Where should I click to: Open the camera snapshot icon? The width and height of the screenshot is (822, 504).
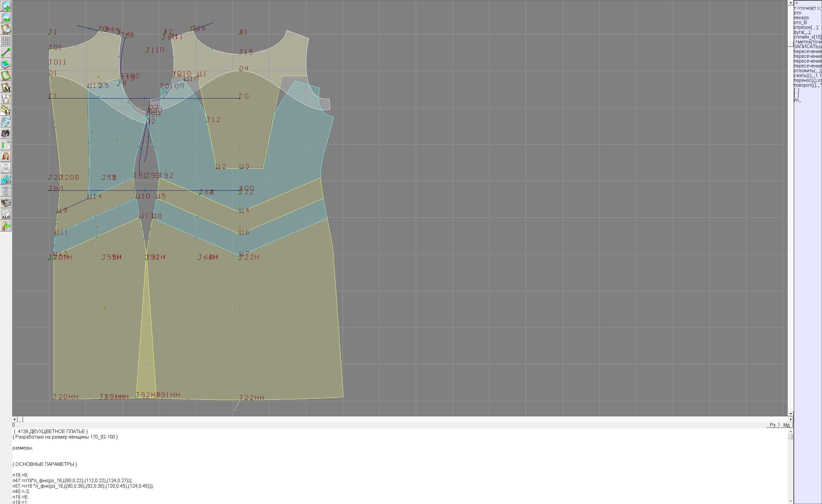[x=6, y=134]
